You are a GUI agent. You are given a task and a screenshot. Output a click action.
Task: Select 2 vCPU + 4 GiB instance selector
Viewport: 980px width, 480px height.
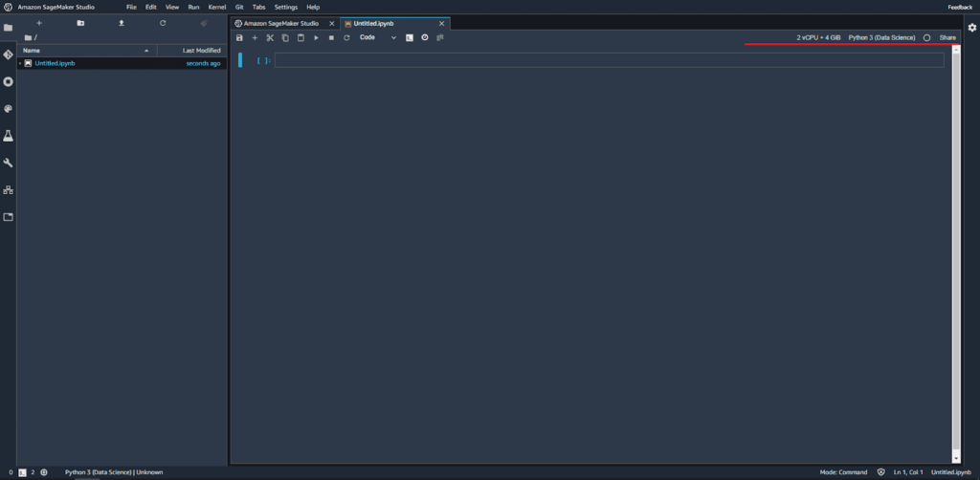click(818, 38)
